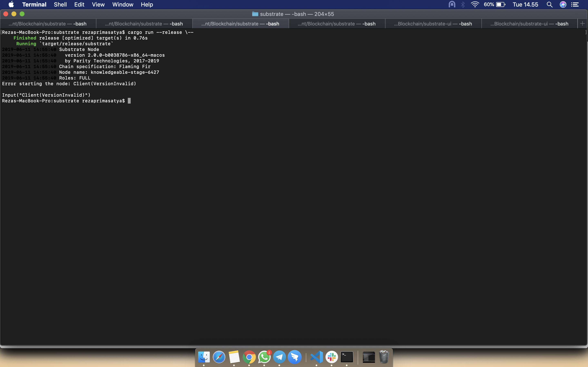The image size is (588, 367).
Task: Launch Telegram from the Dock
Action: point(280,357)
